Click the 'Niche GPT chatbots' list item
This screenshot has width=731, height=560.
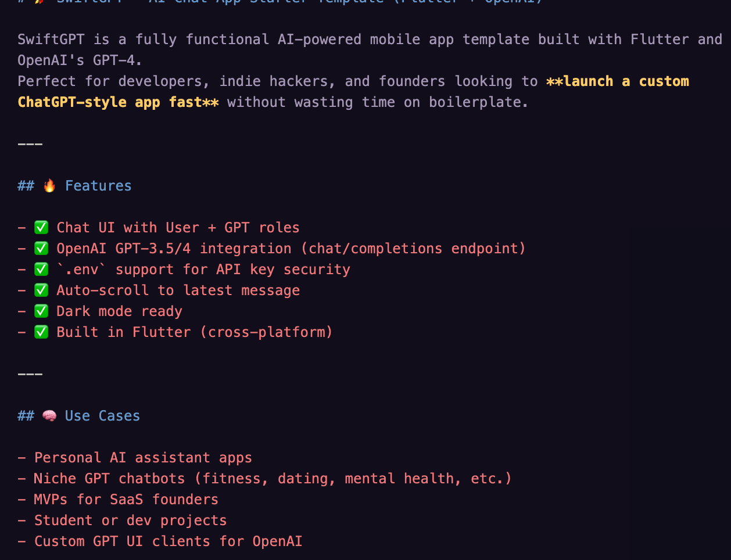109,479
